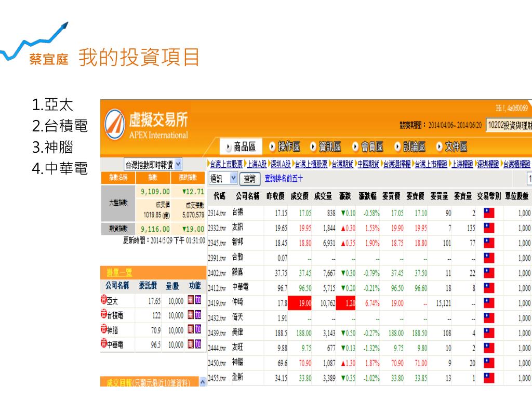Click the Taiwan flag in 仲琦 row
This screenshot has height=399, width=532.
489,303
